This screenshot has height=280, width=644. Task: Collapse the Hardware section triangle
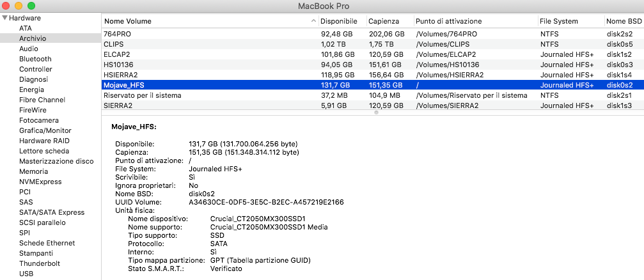(x=5, y=18)
